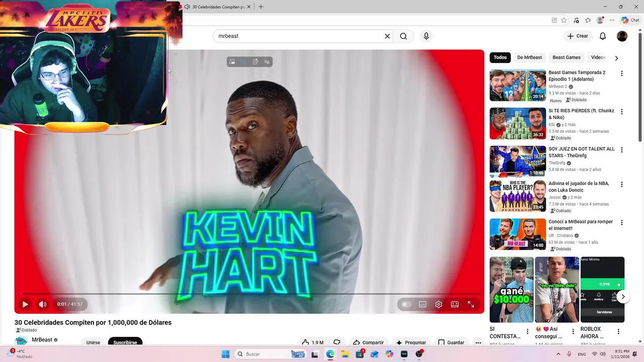
Task: Start voice search with the microphone
Action: 426,36
